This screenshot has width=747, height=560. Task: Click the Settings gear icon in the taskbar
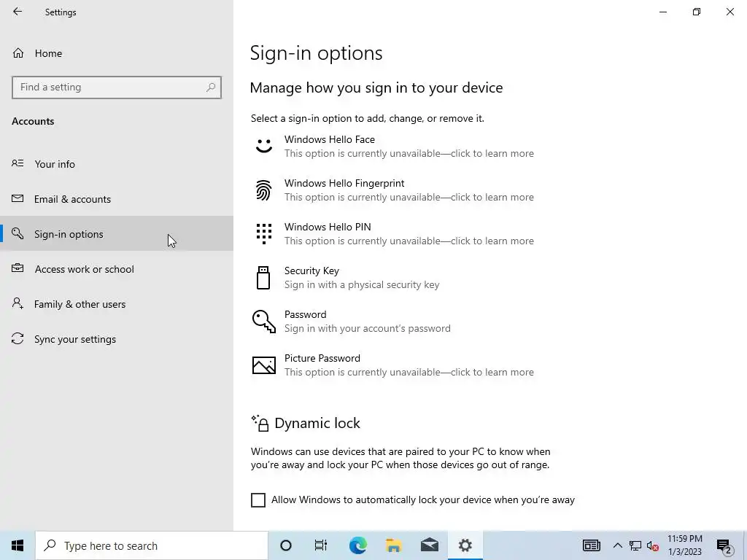[465, 545]
